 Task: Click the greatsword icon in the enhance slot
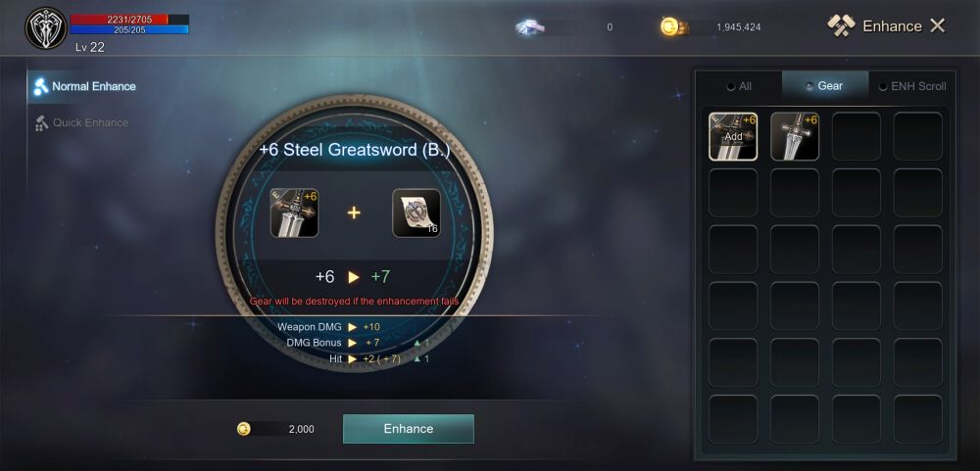coord(294,213)
